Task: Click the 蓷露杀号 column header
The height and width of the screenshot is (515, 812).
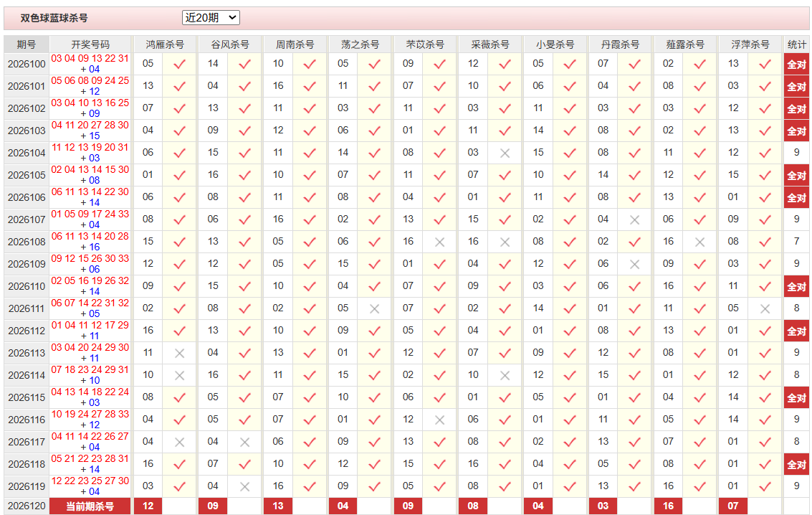Action: (x=685, y=44)
